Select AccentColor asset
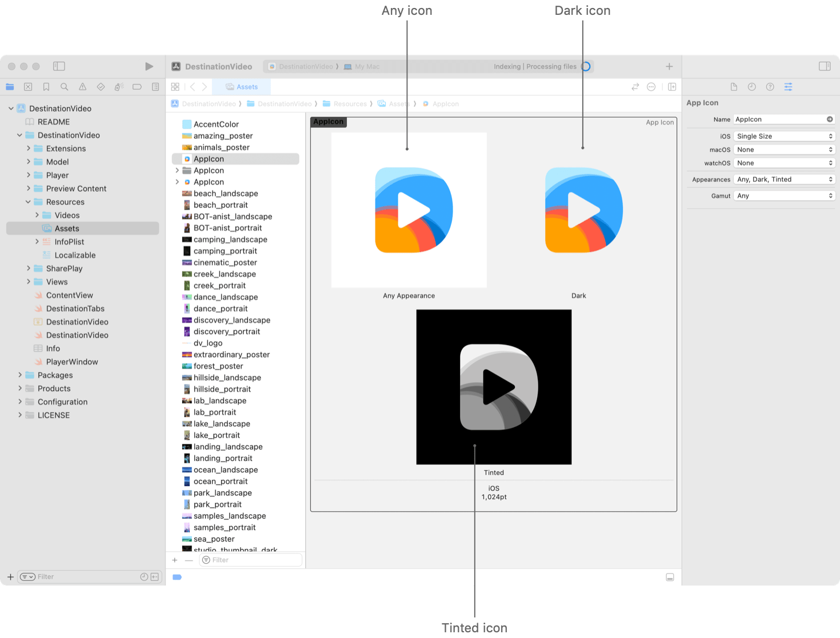 (216, 124)
